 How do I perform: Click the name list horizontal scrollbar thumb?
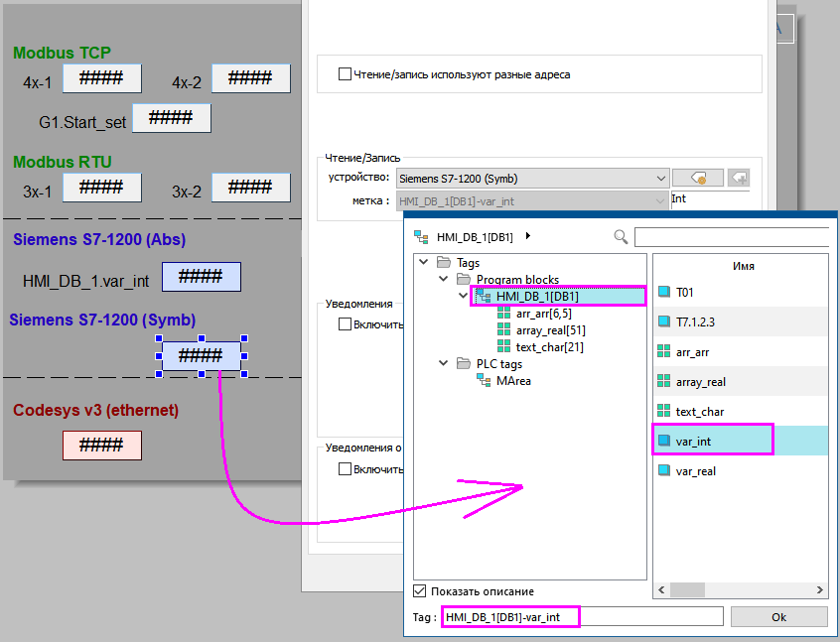[687, 589]
